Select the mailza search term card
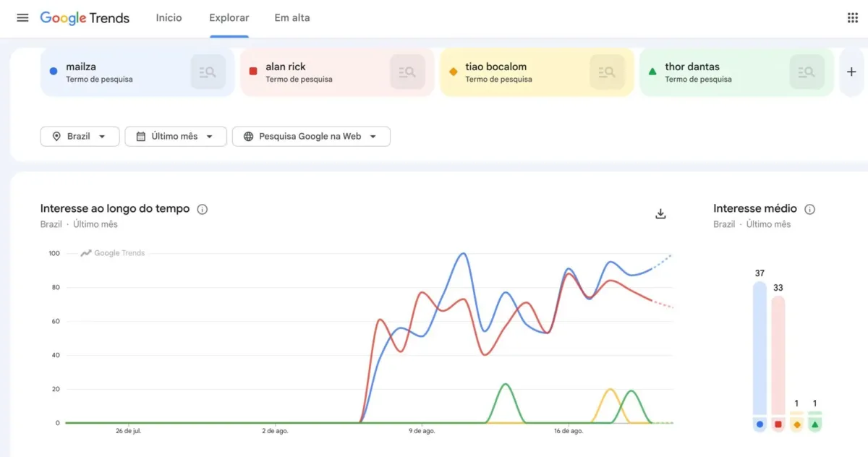Screen dimensions: 868x457 click(x=137, y=72)
